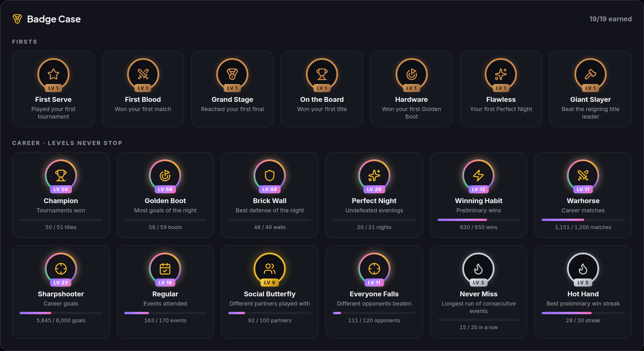Click 'Best preliminary win streak' description
This screenshot has height=351, width=644.
tap(583, 304)
